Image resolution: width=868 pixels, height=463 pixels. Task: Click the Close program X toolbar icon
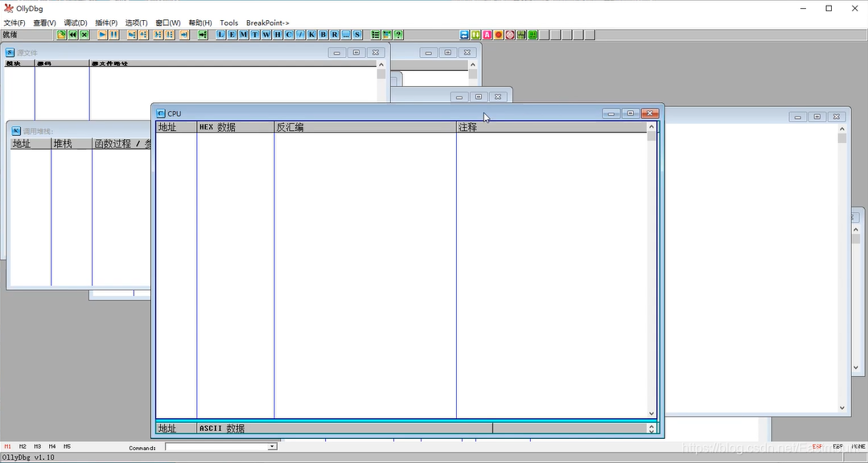(84, 35)
